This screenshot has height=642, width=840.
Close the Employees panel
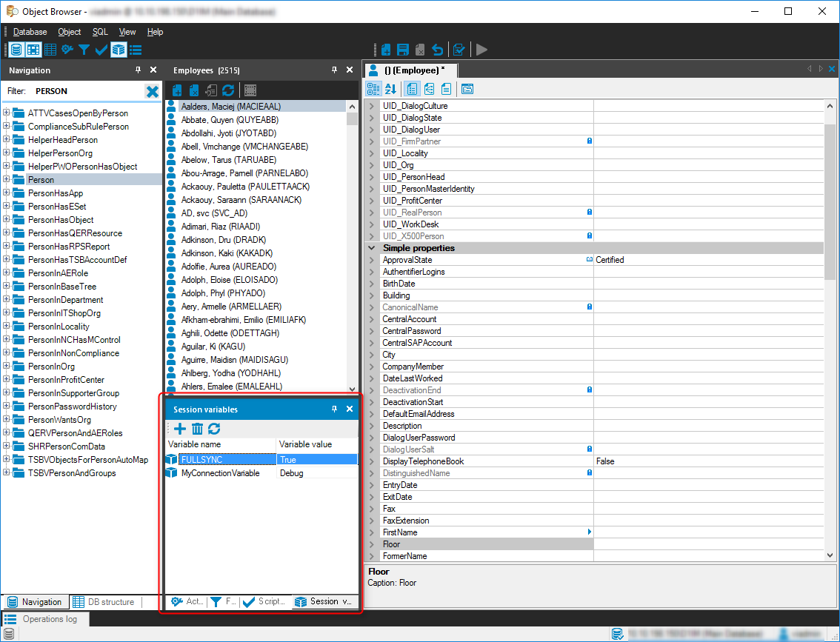[x=350, y=70]
